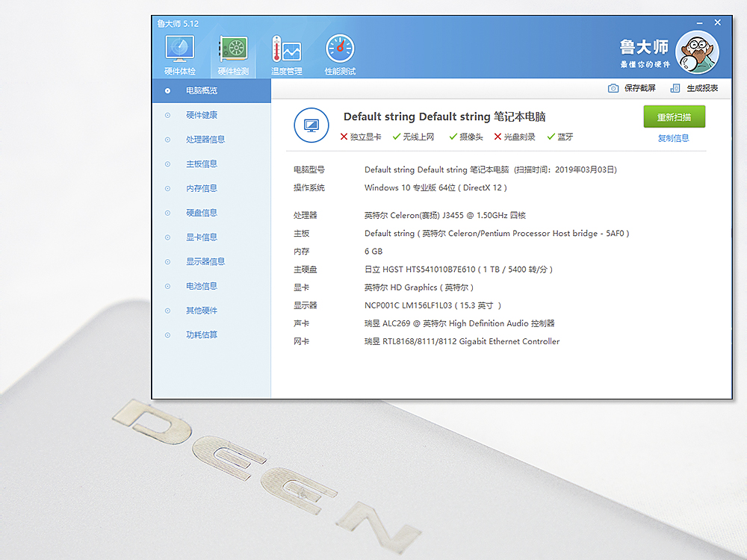Click the '鲁大师 5.12' window title

click(178, 24)
